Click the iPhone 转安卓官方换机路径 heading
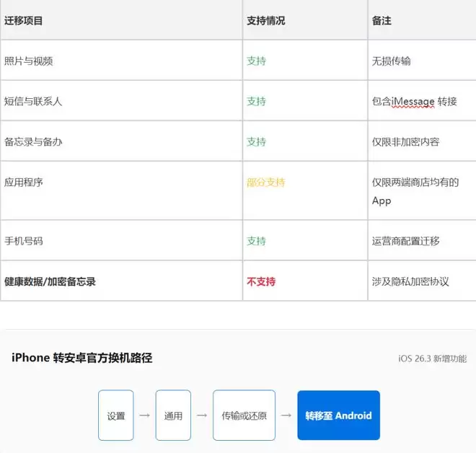476x453 pixels. tap(82, 358)
